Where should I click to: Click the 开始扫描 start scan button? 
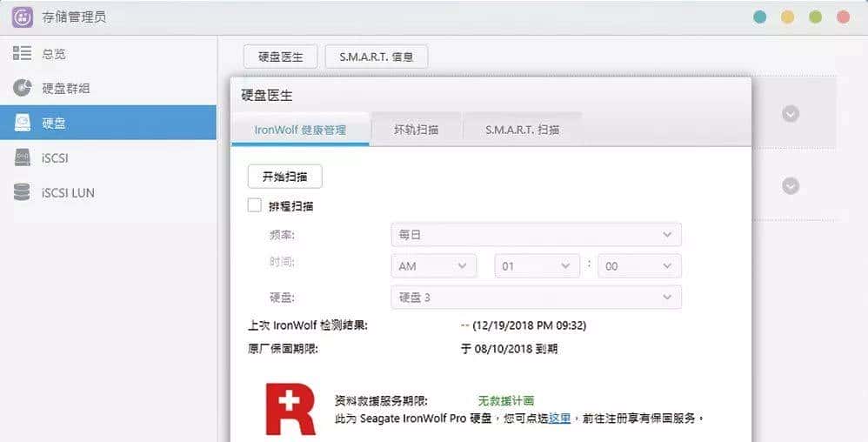(x=284, y=177)
